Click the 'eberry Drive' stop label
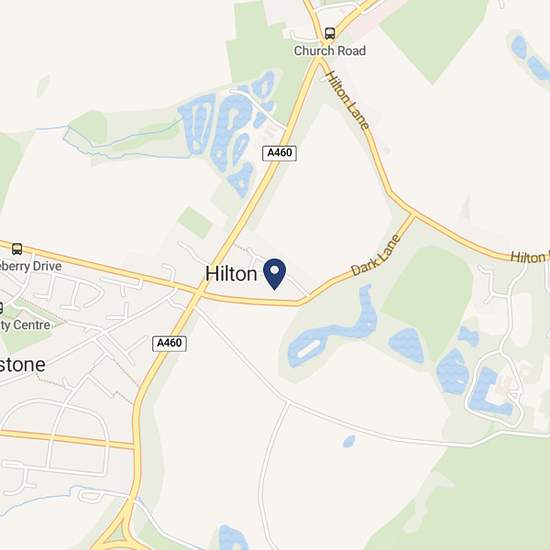The height and width of the screenshot is (550, 550). pos(31,266)
